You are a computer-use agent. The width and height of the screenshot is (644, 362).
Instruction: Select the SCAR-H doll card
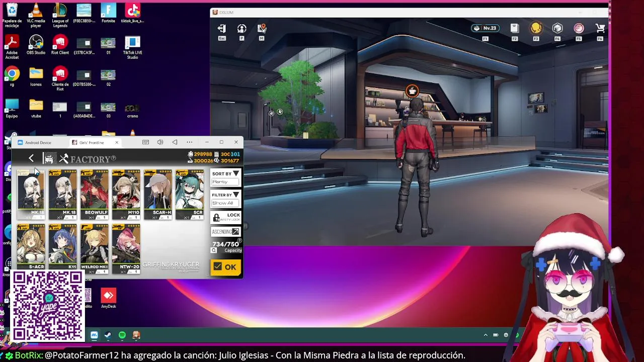(x=157, y=195)
